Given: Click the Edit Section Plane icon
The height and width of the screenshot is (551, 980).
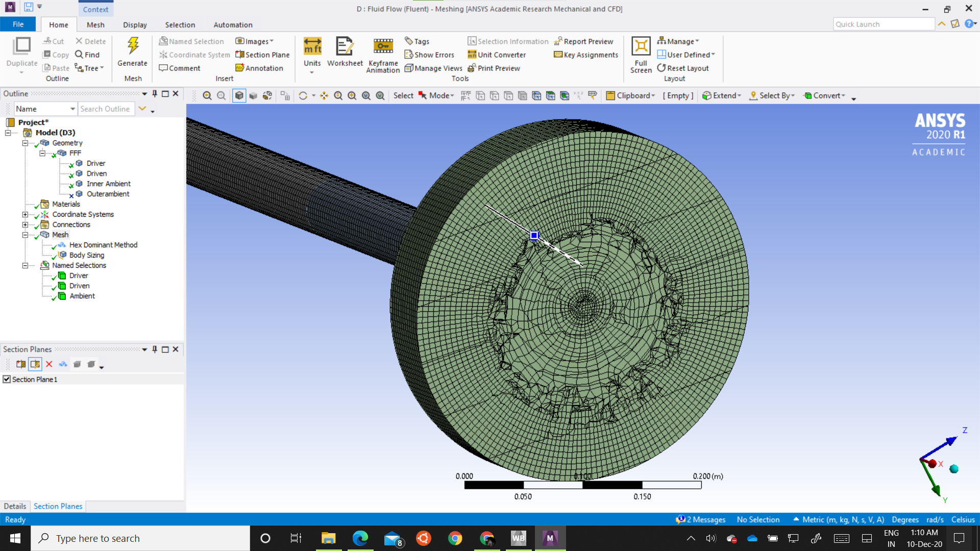Looking at the screenshot, I should [35, 364].
